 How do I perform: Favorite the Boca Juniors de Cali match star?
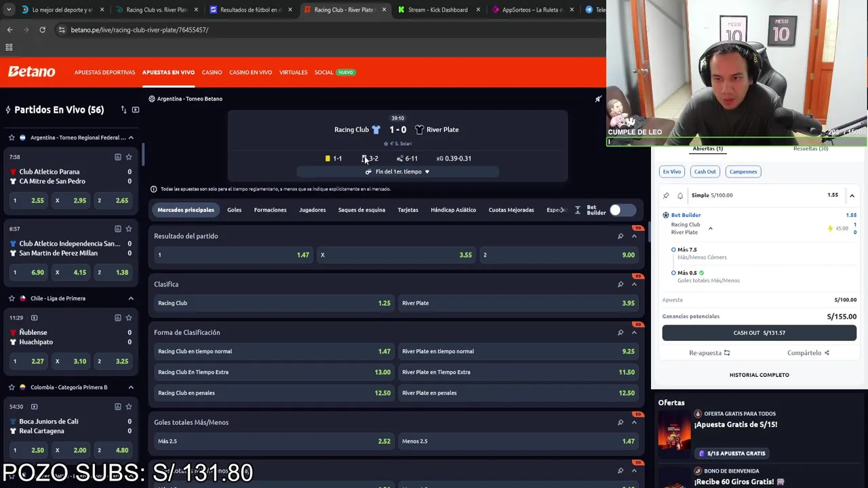point(128,407)
